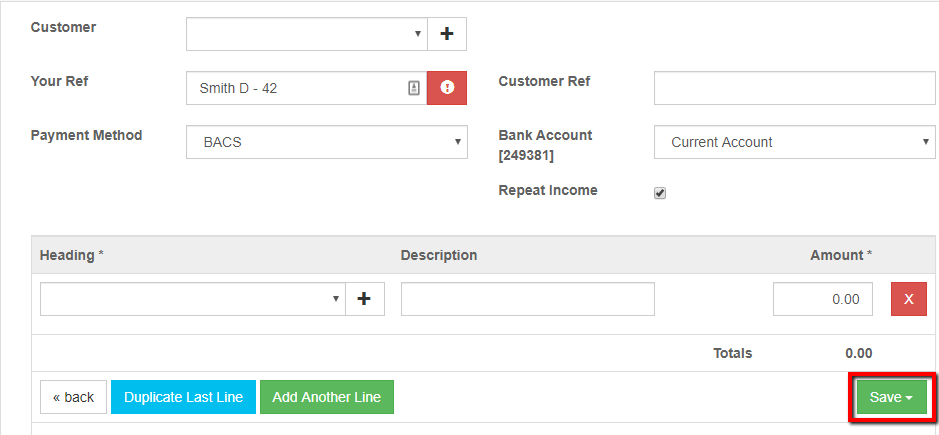This screenshot has height=435, width=939.
Task: Click Add Another Line button
Action: pyautogui.click(x=326, y=397)
